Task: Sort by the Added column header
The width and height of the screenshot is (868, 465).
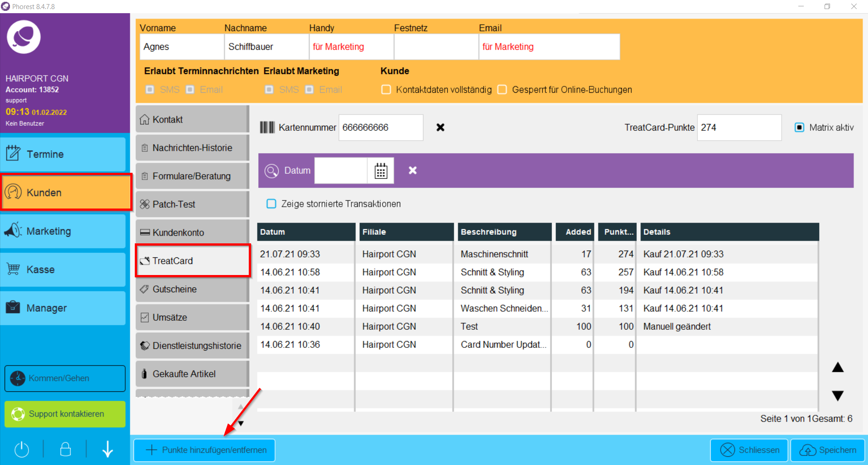Action: 575,232
